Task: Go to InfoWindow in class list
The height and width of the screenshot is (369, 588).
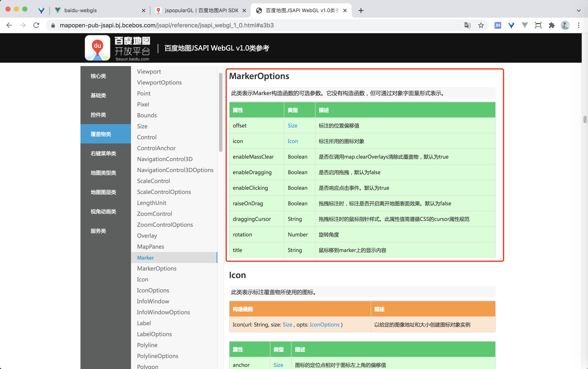Action: (153, 301)
